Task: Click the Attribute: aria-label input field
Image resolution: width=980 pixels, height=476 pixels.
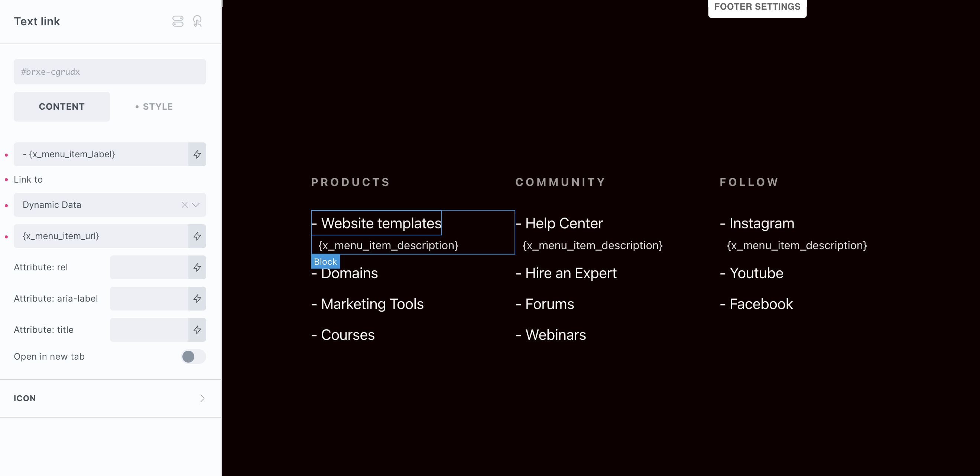Action: point(149,299)
